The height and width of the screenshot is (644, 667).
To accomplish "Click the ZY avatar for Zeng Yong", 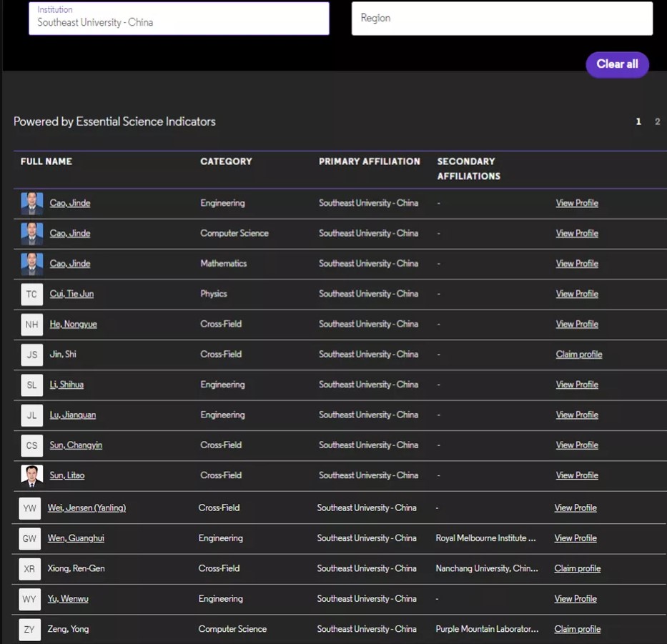I will coord(30,630).
